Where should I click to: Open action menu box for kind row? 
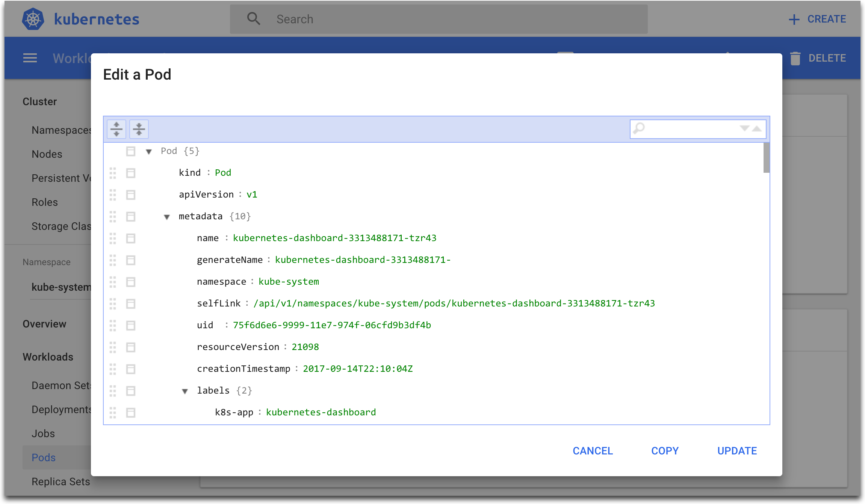[x=131, y=173]
